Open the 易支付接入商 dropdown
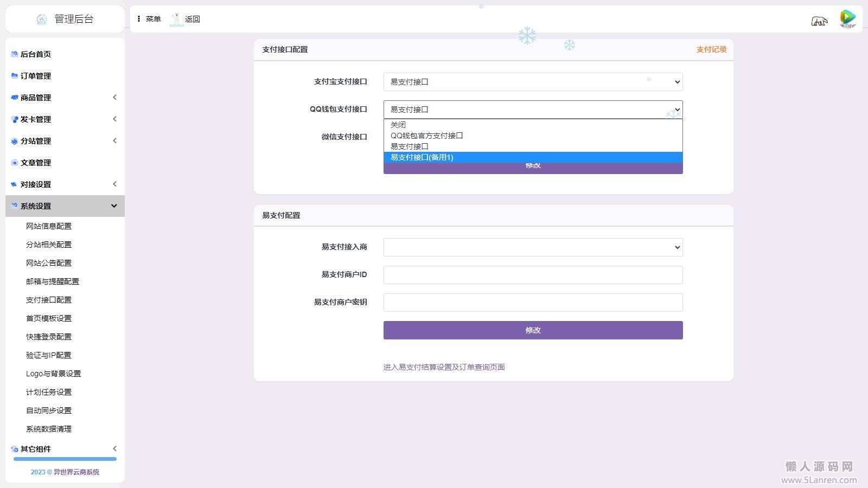This screenshot has height=488, width=868. 533,247
